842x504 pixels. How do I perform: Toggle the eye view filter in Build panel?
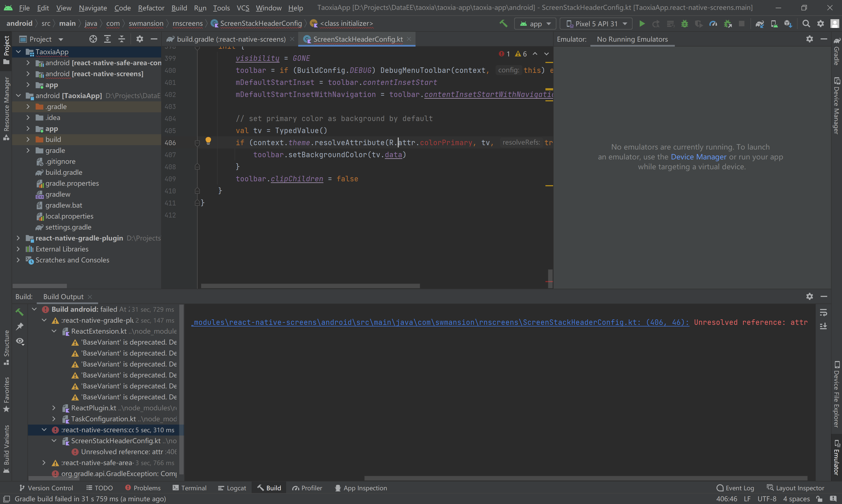[x=20, y=341]
